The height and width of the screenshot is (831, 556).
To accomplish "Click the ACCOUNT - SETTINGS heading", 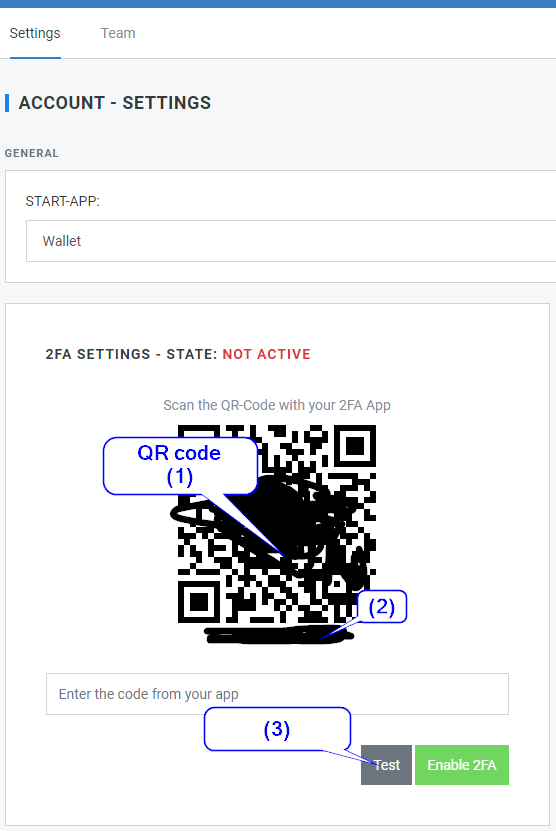I will click(x=114, y=103).
